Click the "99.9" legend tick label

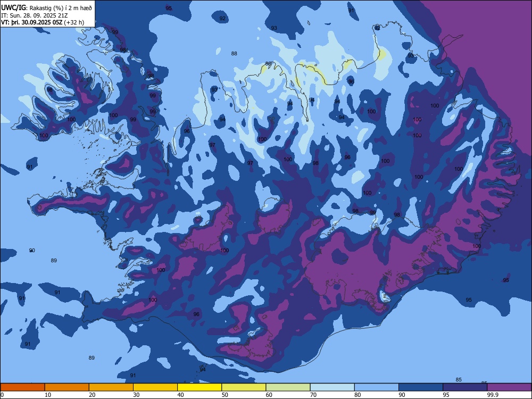point(492,395)
